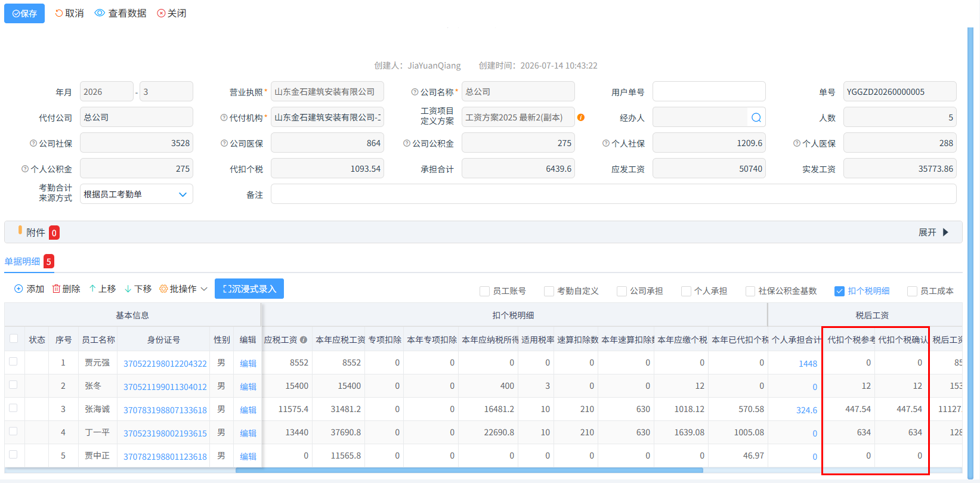This screenshot has width=980, height=483.
Task: Tick the 个人承担 checkbox
Action: (686, 291)
